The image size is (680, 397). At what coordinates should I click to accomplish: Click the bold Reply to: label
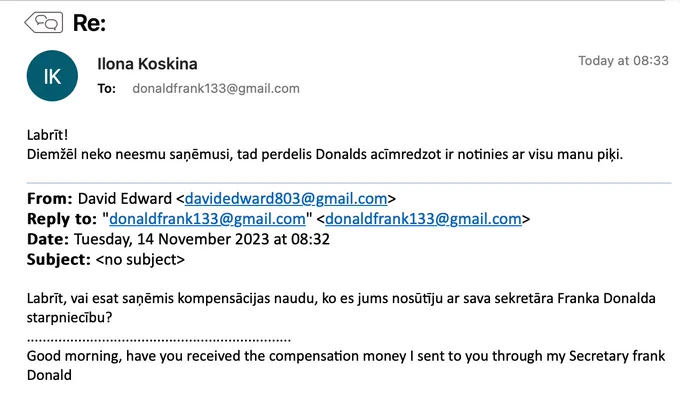pos(62,219)
